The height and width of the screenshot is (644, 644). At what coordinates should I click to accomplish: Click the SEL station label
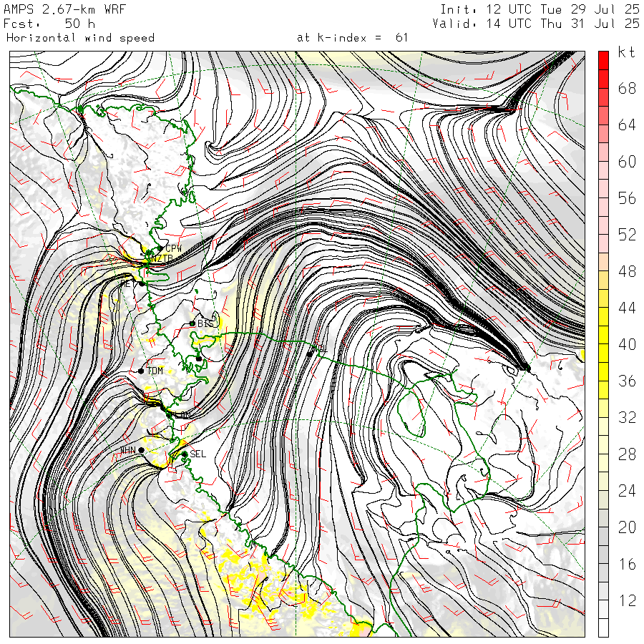coord(197,454)
